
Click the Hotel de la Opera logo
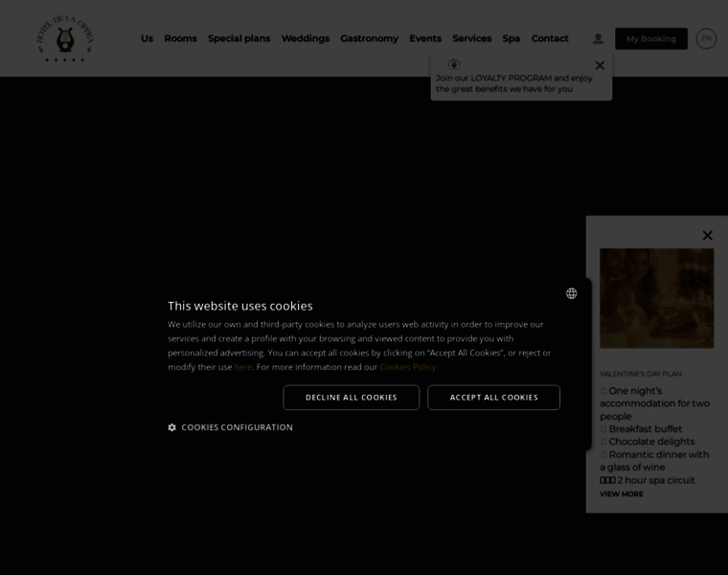pyautogui.click(x=65, y=38)
